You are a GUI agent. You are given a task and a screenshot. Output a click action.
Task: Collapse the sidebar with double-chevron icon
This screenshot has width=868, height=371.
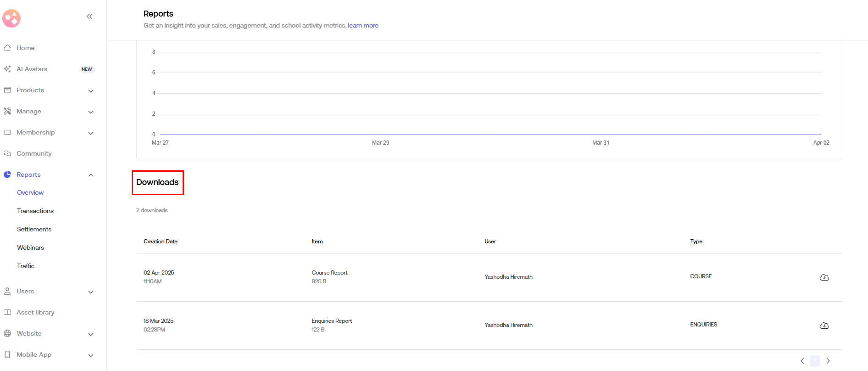pos(89,17)
